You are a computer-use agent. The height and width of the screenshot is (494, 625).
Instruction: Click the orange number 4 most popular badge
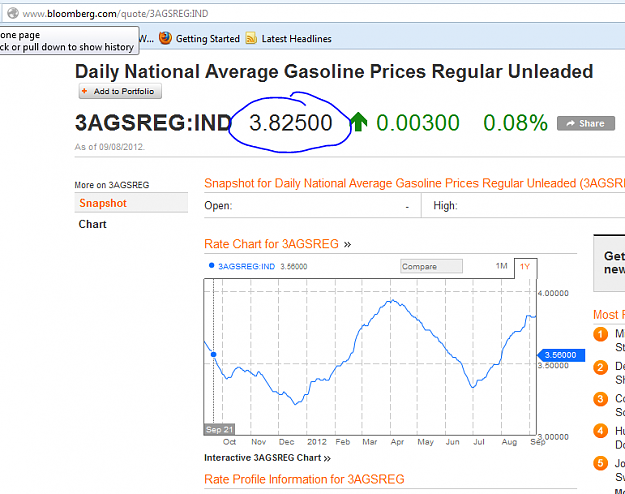pyautogui.click(x=600, y=431)
